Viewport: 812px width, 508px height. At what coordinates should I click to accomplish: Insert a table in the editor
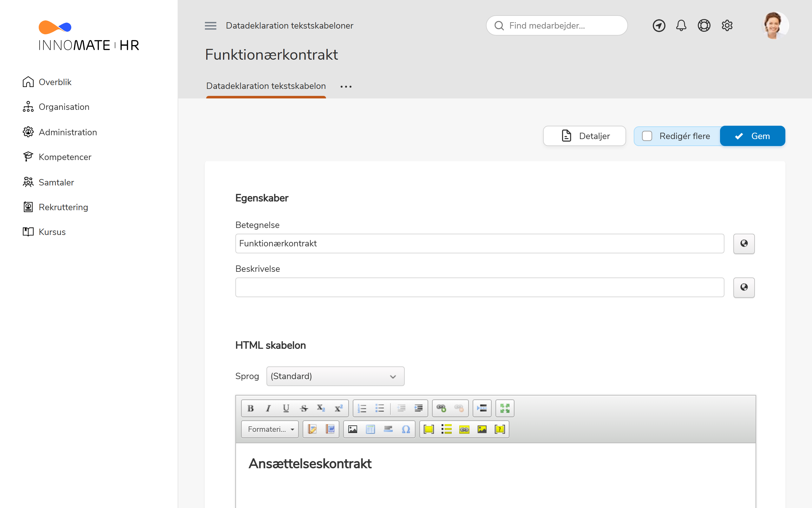tap(370, 429)
